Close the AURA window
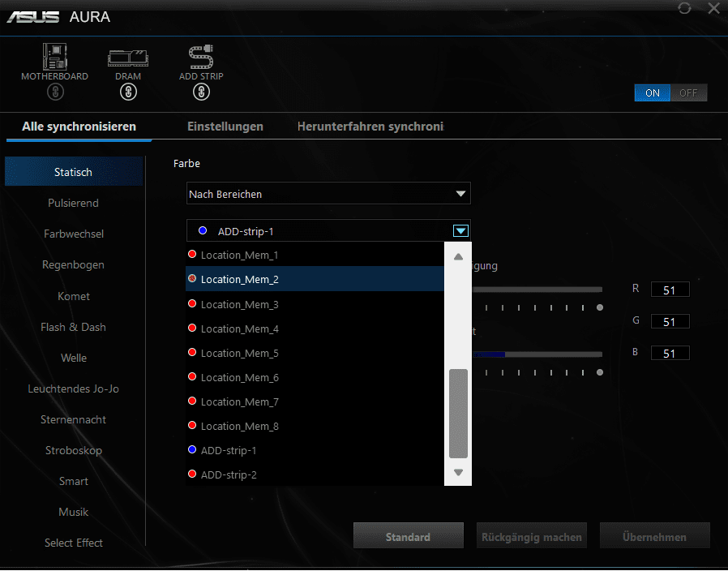Screen dimensions: 728x571 [713, 8]
